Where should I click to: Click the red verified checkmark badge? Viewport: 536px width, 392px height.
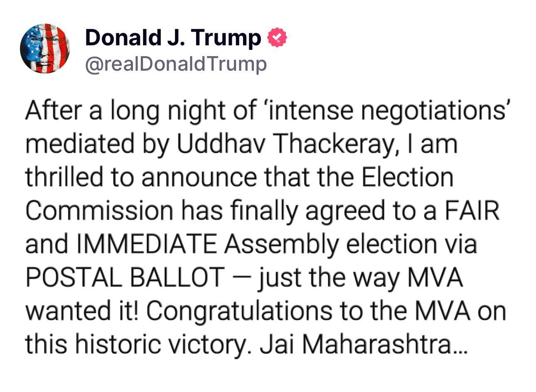276,38
